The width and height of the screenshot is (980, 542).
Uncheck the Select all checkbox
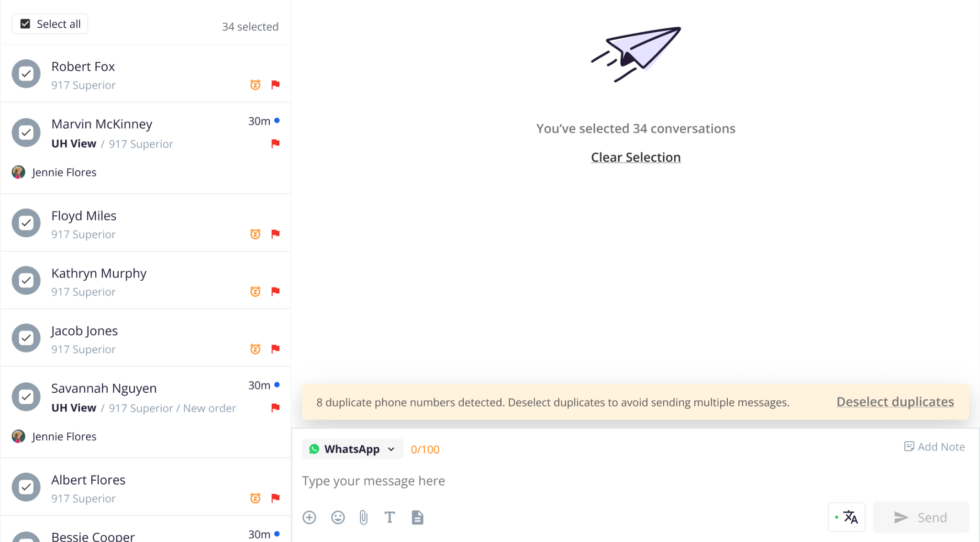pos(25,24)
